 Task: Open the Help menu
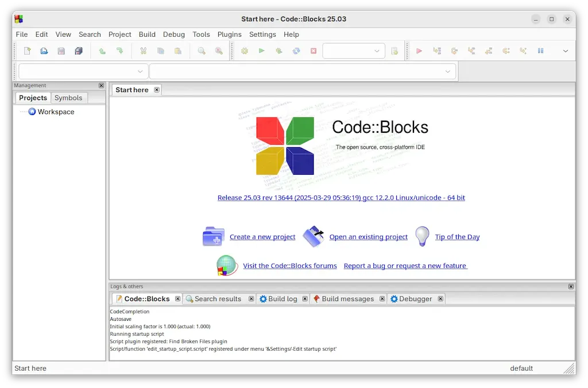pyautogui.click(x=291, y=34)
